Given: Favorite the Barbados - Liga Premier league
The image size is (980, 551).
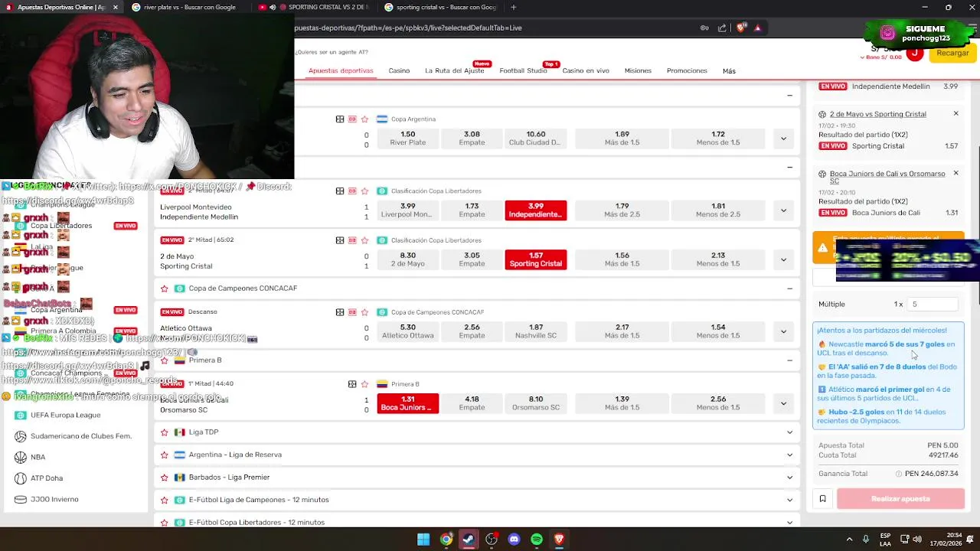Looking at the screenshot, I should click(x=164, y=478).
